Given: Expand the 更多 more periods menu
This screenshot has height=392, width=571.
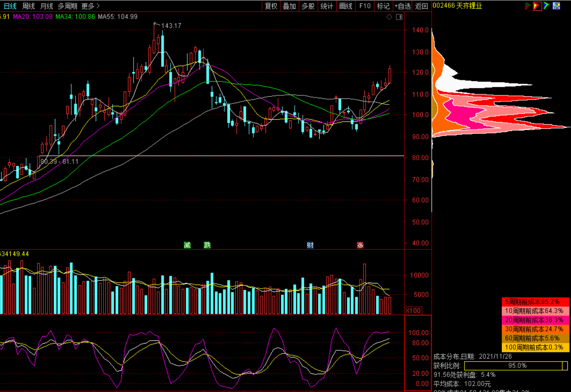Looking at the screenshot, I should tap(90, 6).
